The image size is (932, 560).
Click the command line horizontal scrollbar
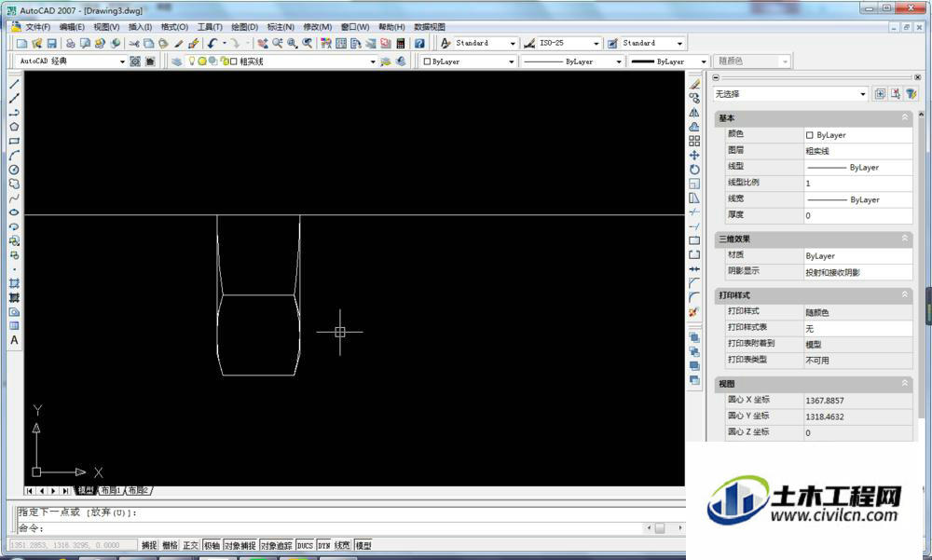pyautogui.click(x=665, y=528)
